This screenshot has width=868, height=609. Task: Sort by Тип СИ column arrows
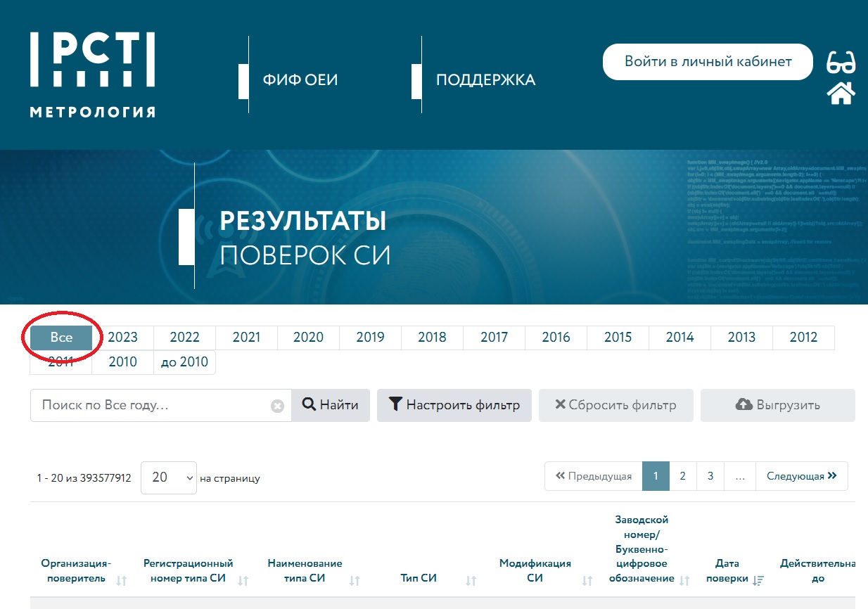(x=471, y=580)
